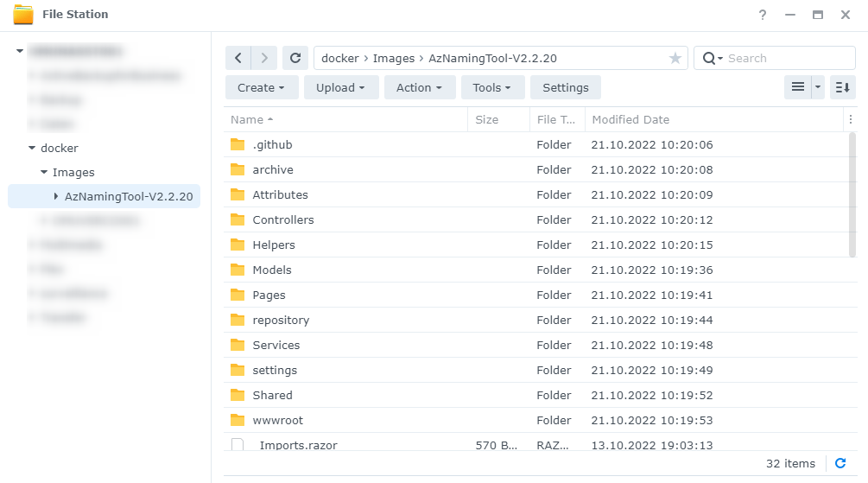The height and width of the screenshot is (483, 868).
Task: Select the .github folder icon
Action: tap(238, 144)
